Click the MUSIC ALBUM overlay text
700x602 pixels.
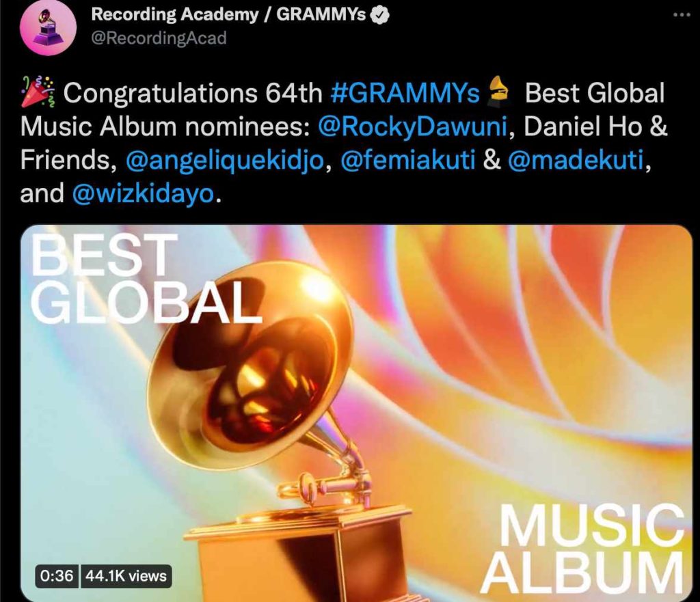(x=583, y=550)
